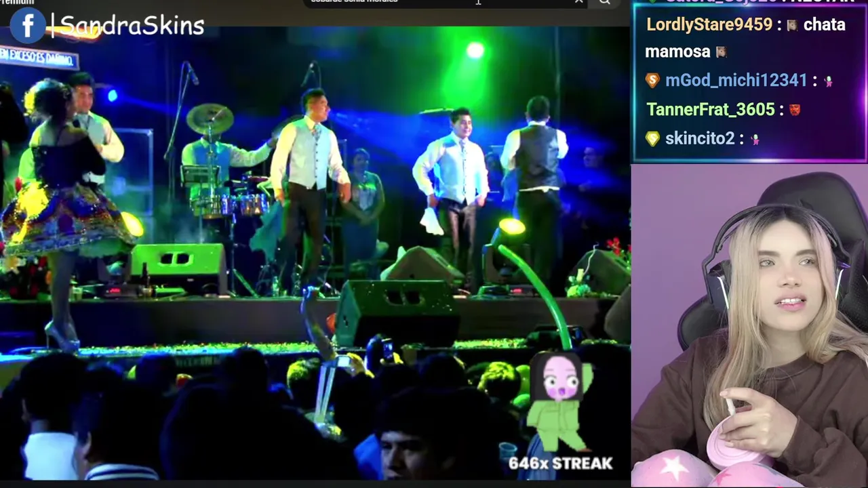This screenshot has height=488, width=868.
Task: Select the mGod_michi12341 username in chat
Action: 736,81
